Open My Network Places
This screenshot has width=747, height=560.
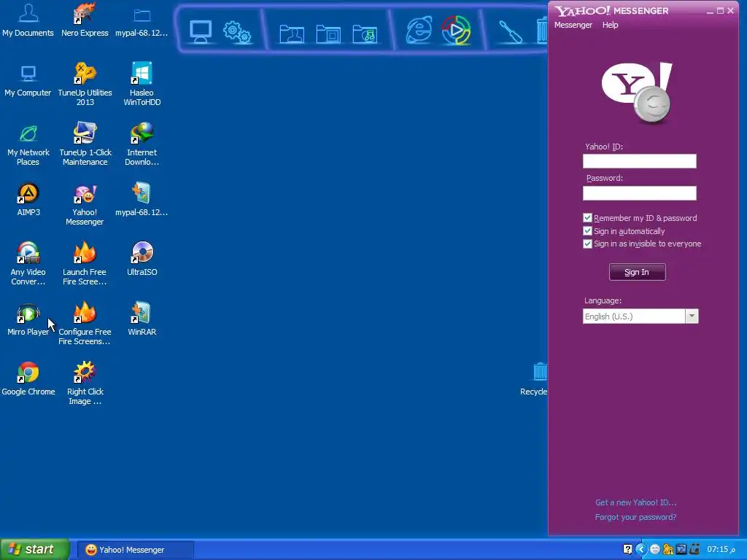pos(28,145)
